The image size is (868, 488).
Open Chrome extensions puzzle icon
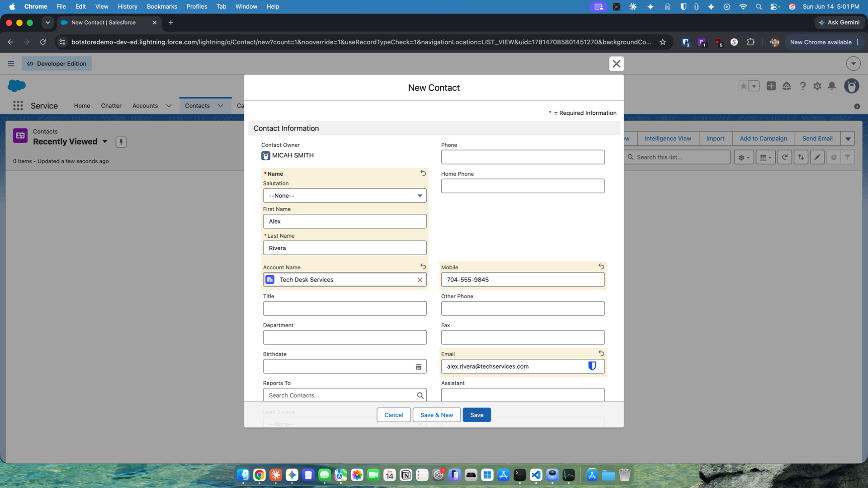coord(750,42)
